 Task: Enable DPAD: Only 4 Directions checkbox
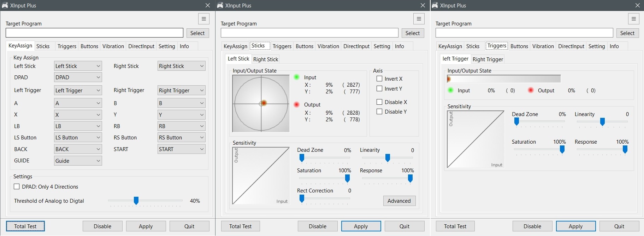[x=17, y=186]
